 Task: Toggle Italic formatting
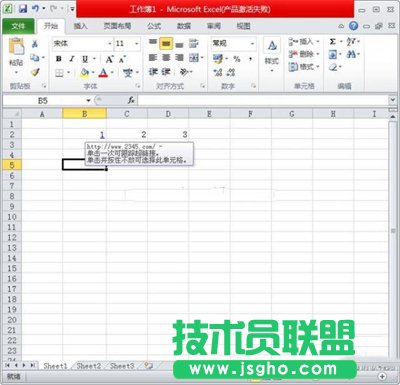72,59
